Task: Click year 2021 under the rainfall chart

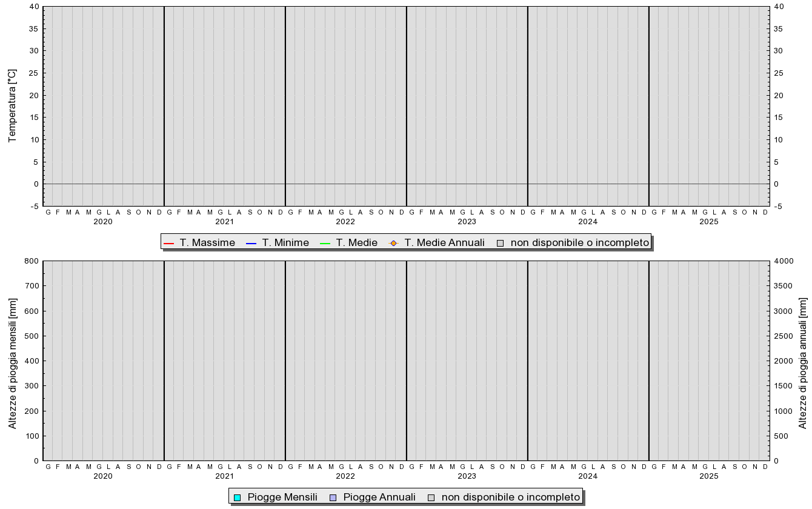Action: coord(224,476)
